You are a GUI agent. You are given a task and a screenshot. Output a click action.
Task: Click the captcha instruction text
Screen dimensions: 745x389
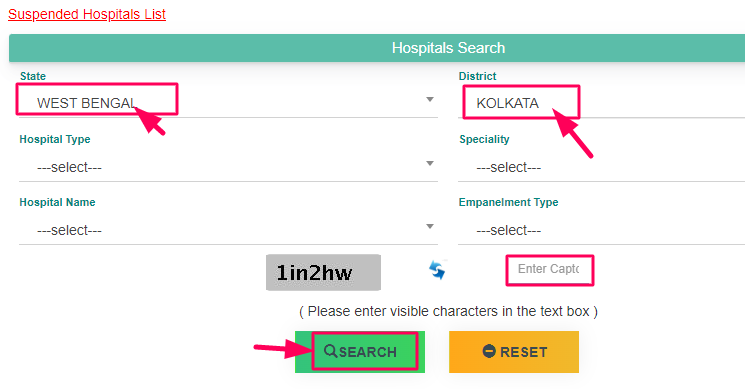click(448, 312)
